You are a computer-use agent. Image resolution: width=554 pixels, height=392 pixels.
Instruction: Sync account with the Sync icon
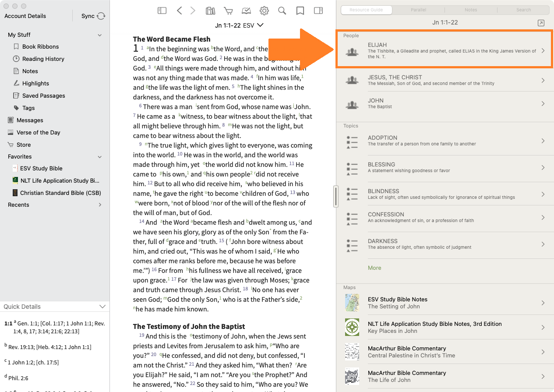101,16
